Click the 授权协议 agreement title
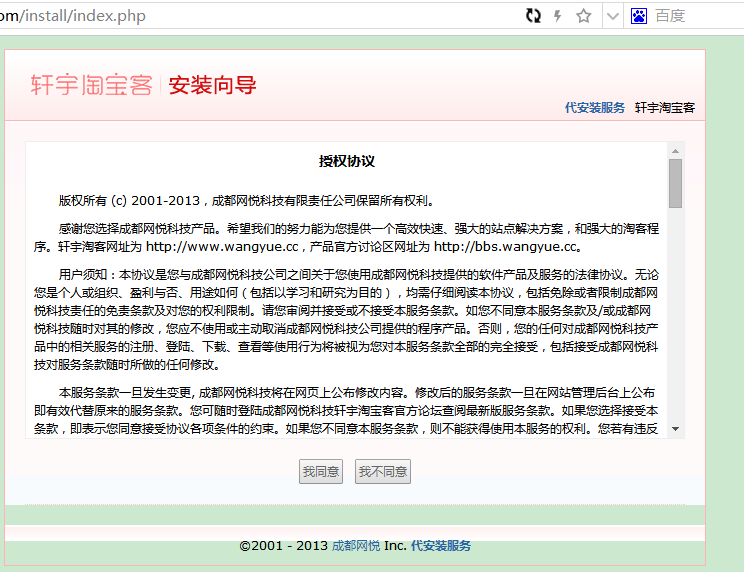Viewport: 744px width, 572px height. click(x=346, y=161)
